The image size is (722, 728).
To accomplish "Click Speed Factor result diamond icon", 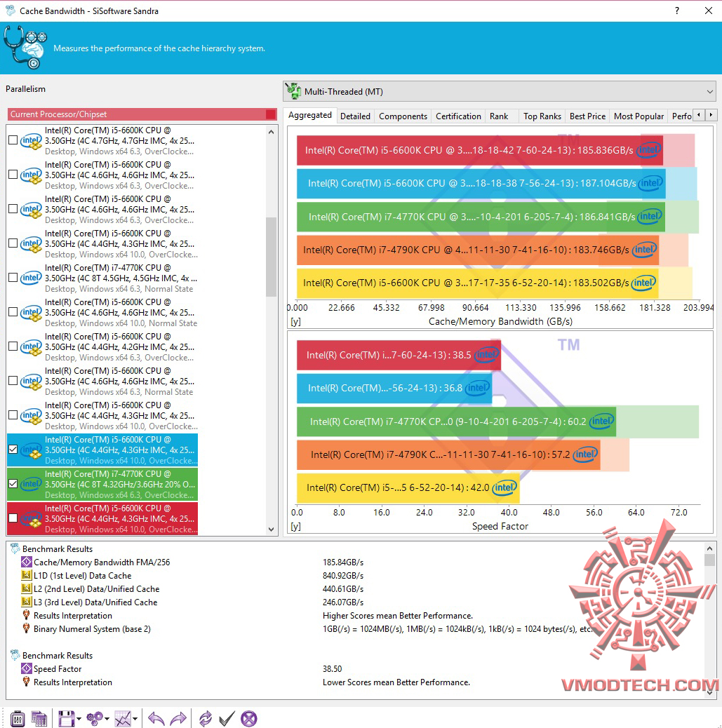I will click(x=27, y=668).
